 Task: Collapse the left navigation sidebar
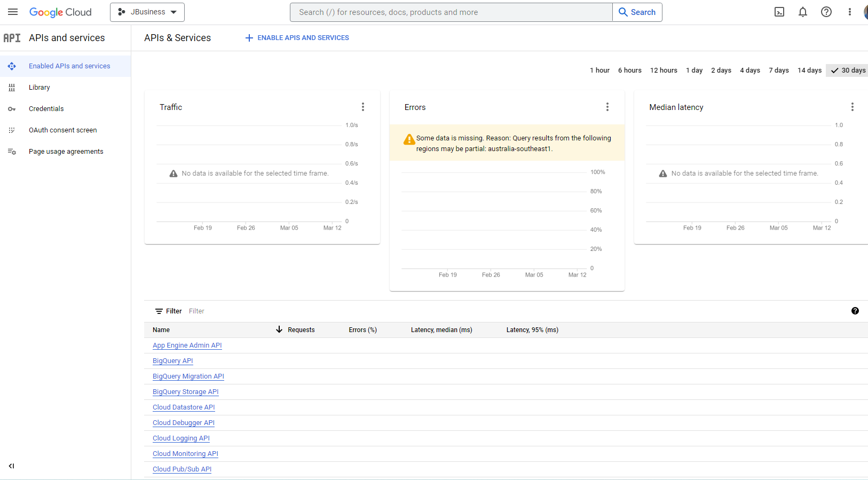11,466
